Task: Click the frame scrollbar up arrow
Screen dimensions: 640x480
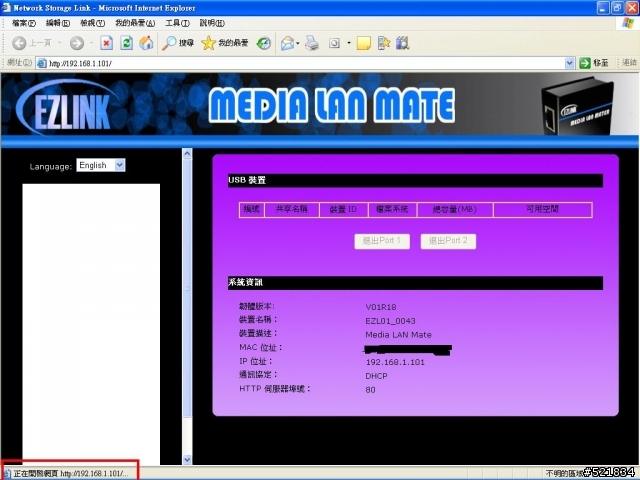Action: pos(187,153)
